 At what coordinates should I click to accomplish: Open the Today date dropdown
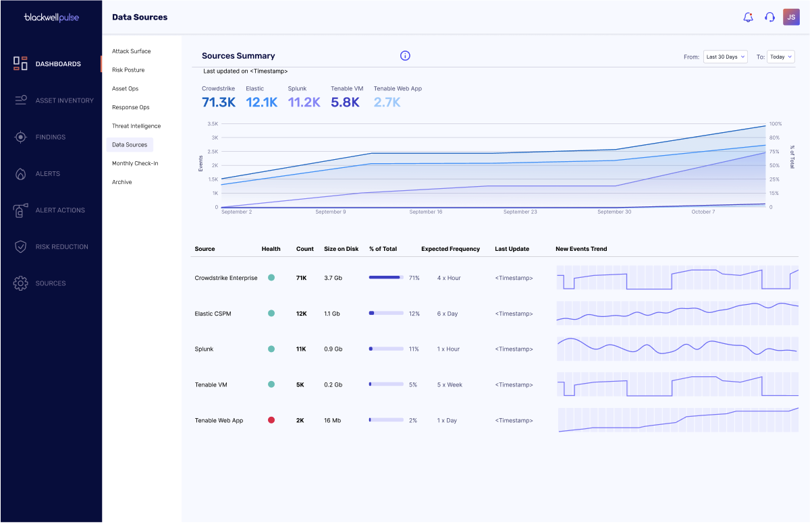coord(781,57)
